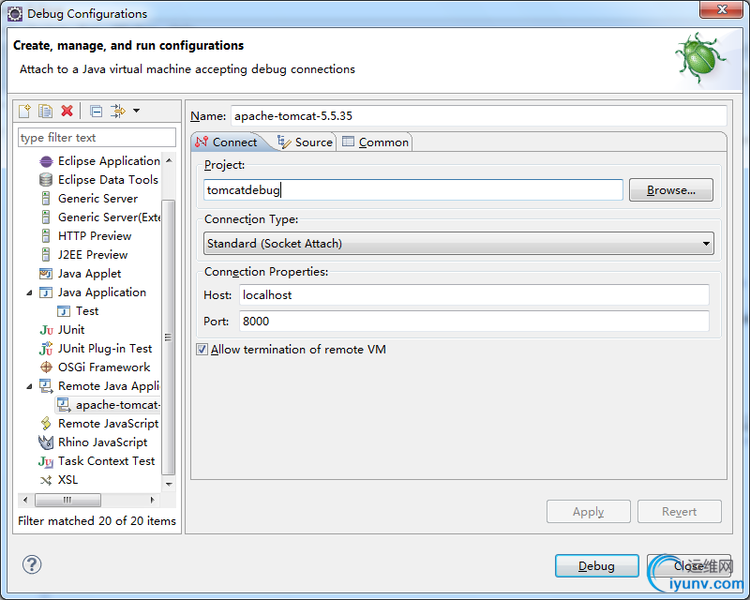Click the J2EE Preview icon
The width and height of the screenshot is (750, 600).
[x=46, y=255]
